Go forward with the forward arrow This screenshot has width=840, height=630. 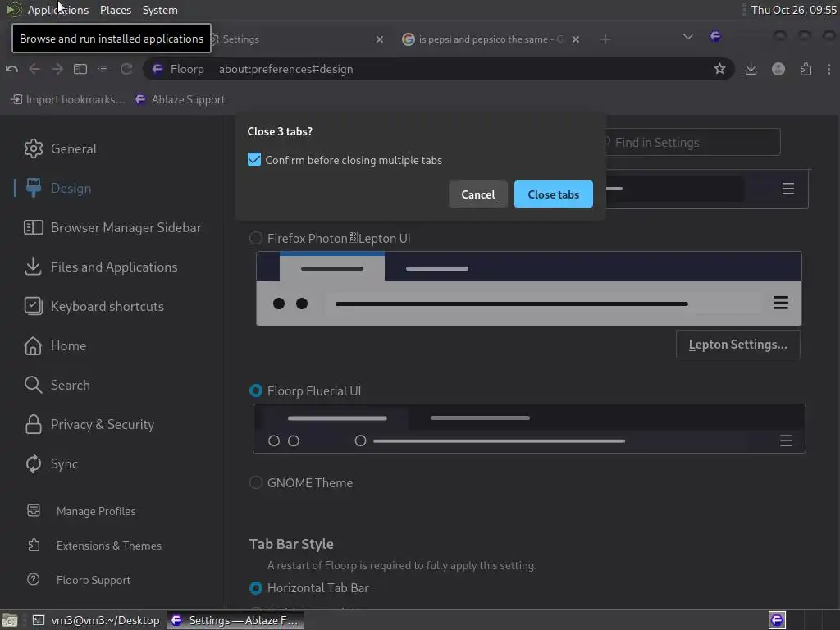[x=57, y=69]
